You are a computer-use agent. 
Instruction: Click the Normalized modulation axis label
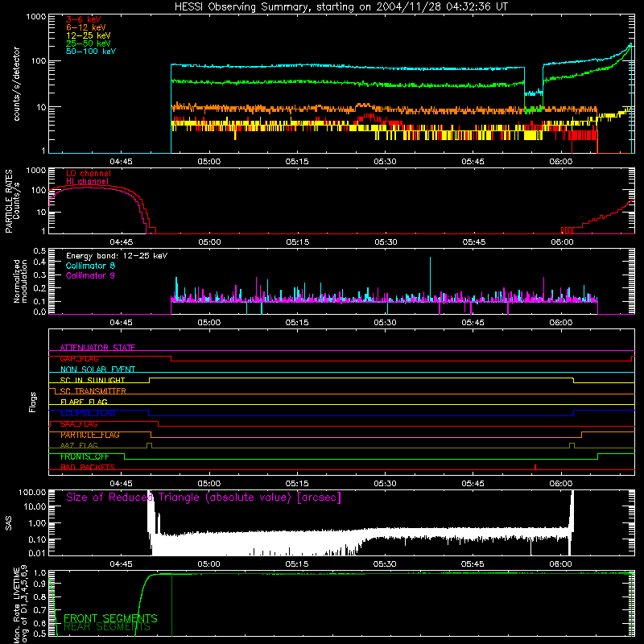pyautogui.click(x=20, y=281)
